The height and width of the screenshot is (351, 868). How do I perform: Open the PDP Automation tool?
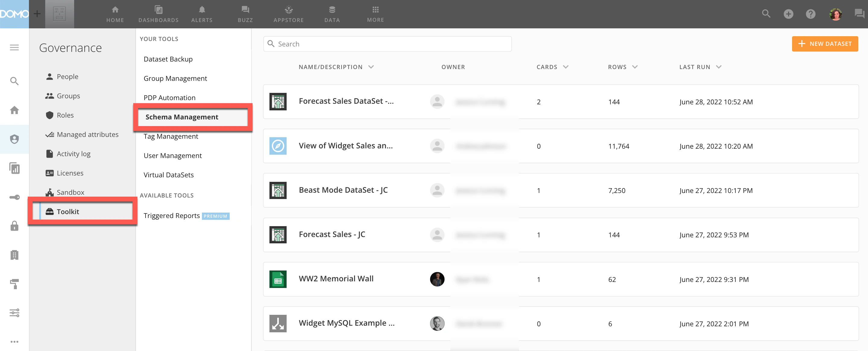(169, 97)
